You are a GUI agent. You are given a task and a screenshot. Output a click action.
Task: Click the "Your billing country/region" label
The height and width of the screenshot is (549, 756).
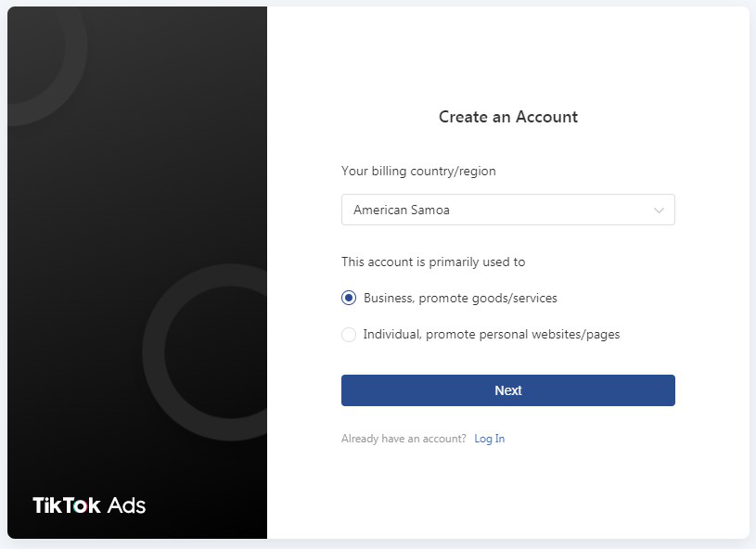click(418, 172)
